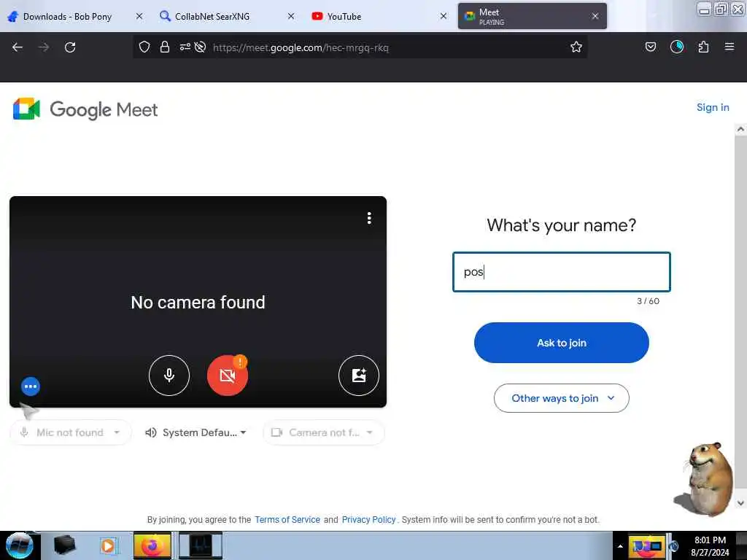Toggle the red camera-off button
Viewport: 747px width, 560px height.
point(228,376)
